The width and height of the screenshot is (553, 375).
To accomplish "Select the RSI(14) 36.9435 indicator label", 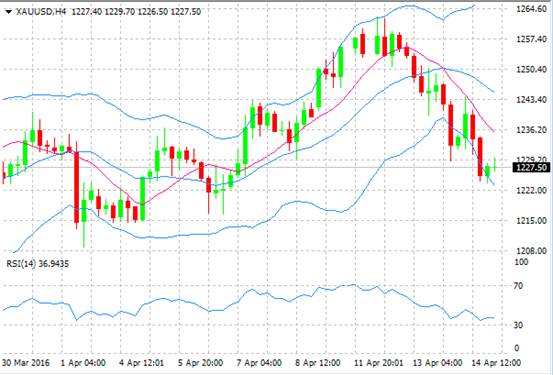I will coord(37,264).
